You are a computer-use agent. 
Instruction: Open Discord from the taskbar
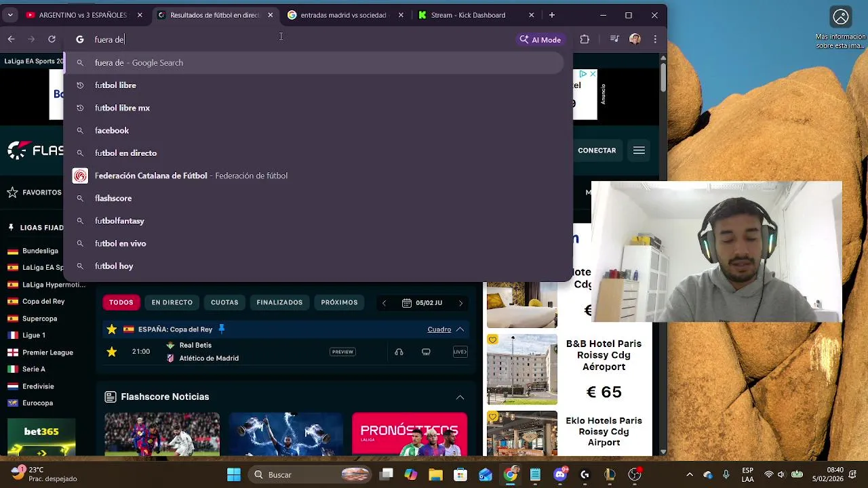[560, 474]
